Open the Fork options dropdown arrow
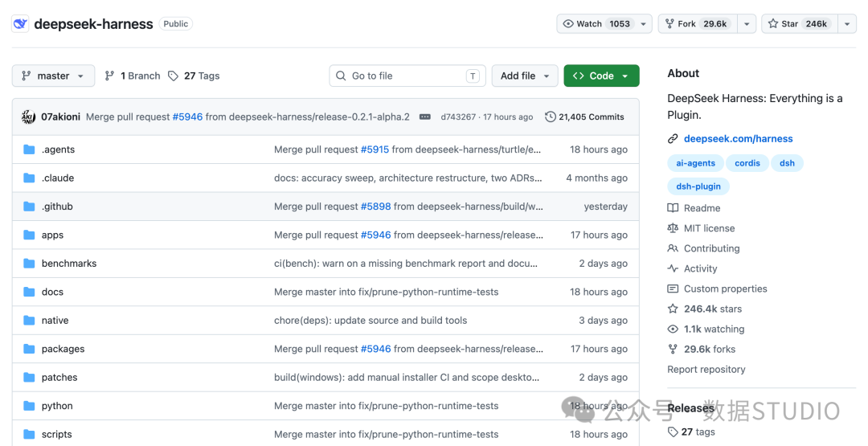The image size is (868, 446). click(747, 24)
